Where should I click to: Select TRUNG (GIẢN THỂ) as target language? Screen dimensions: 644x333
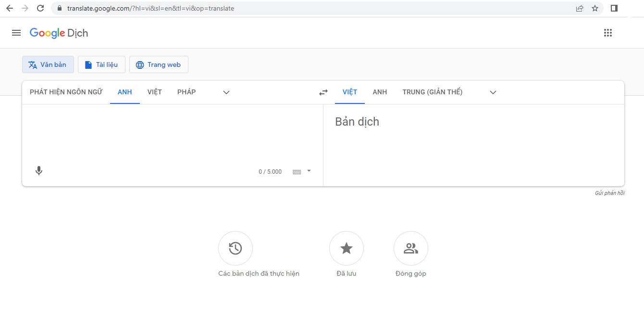432,92
